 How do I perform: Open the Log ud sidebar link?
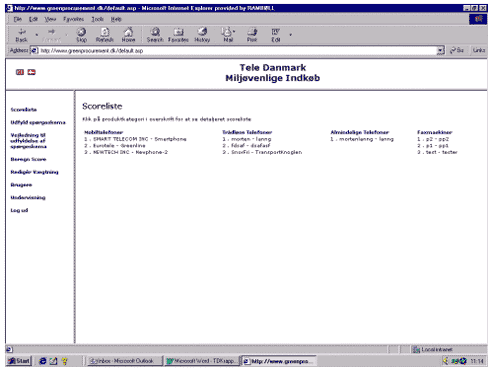19,210
